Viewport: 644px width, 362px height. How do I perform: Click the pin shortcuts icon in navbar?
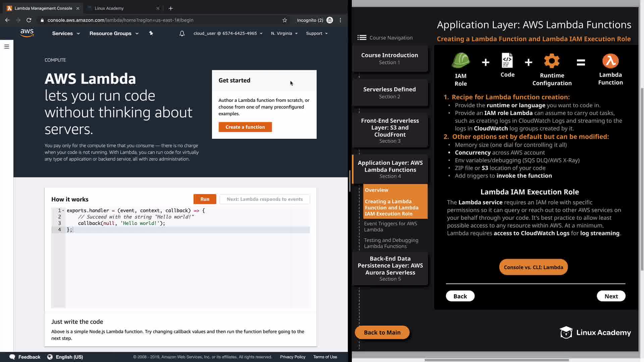(151, 33)
